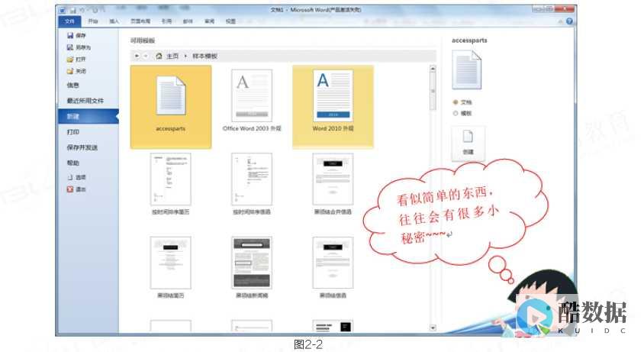Select the accessparts template thumbnail
The height and width of the screenshot is (352, 644).
pos(171,106)
